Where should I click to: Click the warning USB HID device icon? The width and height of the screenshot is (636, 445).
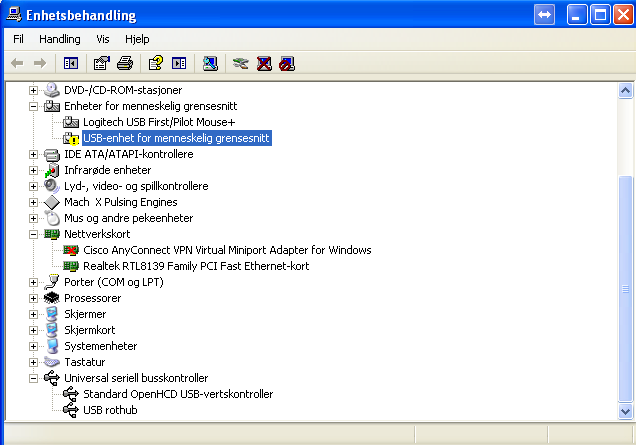coord(71,138)
